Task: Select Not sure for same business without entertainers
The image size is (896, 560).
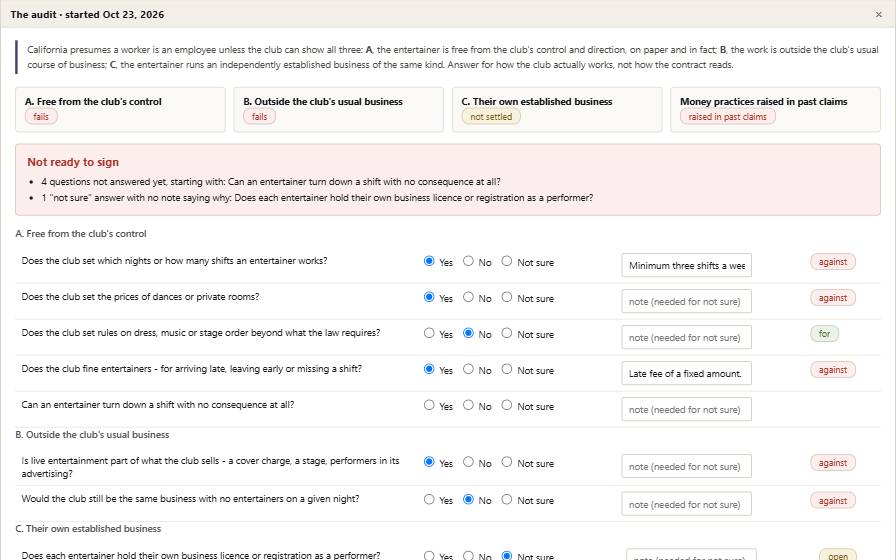Action: [507, 499]
